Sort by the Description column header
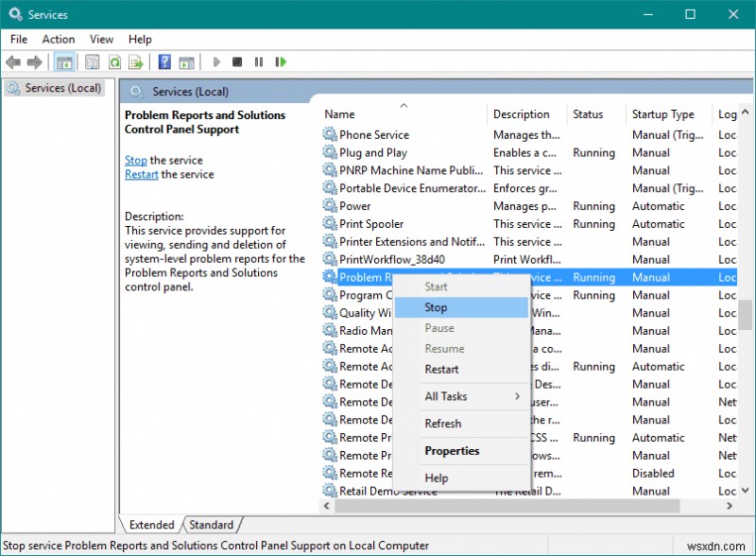The height and width of the screenshot is (556, 756). 527,114
